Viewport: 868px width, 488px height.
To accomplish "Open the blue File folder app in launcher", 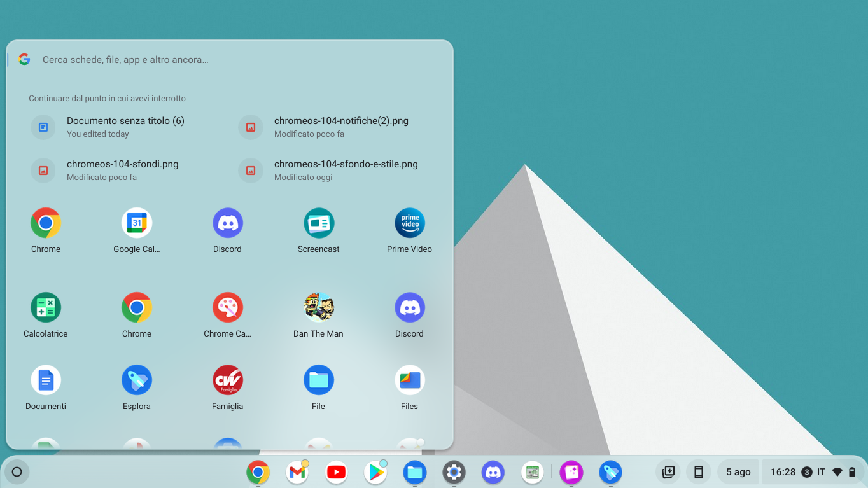I will 318,381.
